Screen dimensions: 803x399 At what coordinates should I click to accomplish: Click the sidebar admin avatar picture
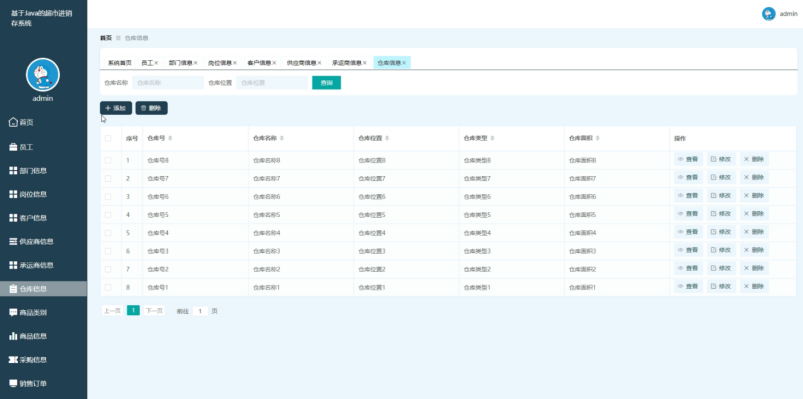point(43,75)
